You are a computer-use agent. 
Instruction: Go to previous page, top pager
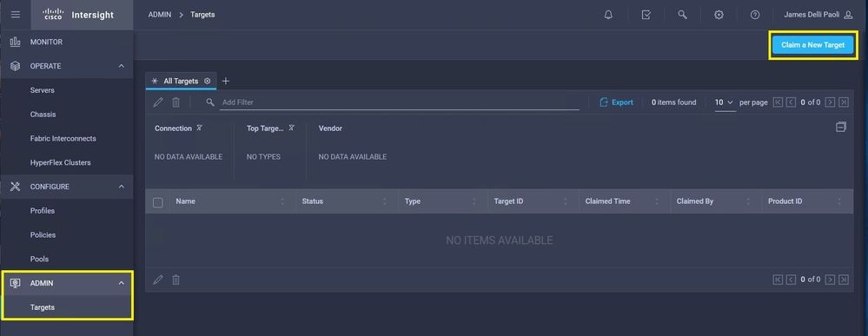[791, 102]
